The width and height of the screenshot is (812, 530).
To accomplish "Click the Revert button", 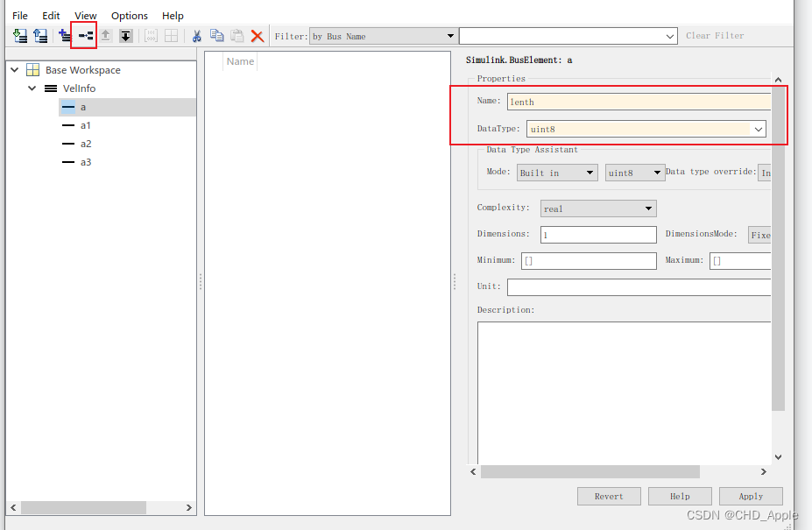I will click(x=608, y=496).
